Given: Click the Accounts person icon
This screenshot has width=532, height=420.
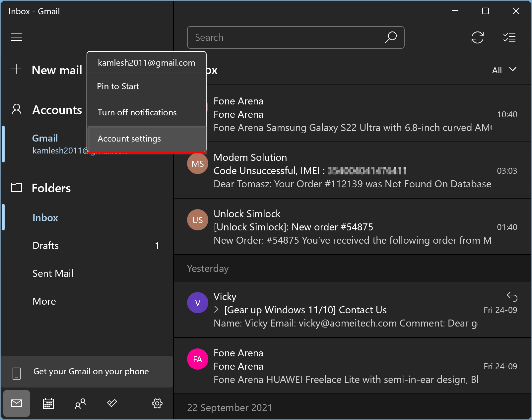Looking at the screenshot, I should click(x=17, y=109).
